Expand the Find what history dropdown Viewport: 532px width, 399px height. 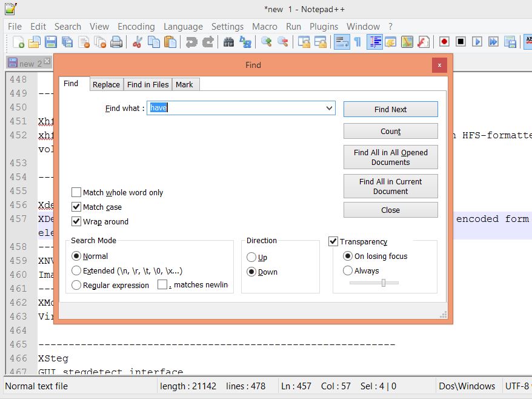(329, 109)
